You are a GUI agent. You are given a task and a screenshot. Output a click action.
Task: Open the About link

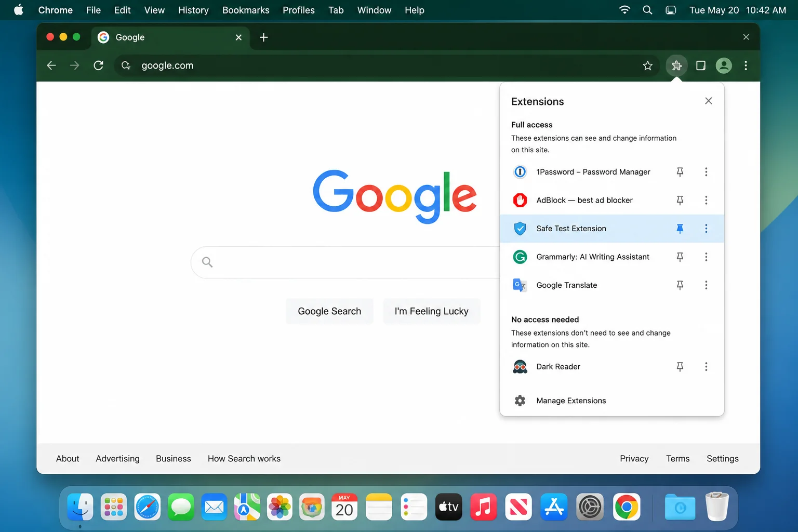[x=68, y=459]
